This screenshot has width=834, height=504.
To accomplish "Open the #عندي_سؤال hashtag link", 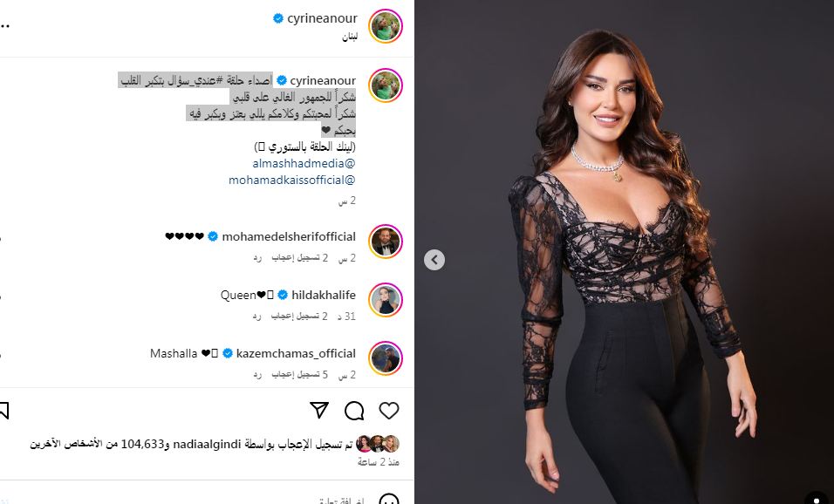I will (x=198, y=81).
